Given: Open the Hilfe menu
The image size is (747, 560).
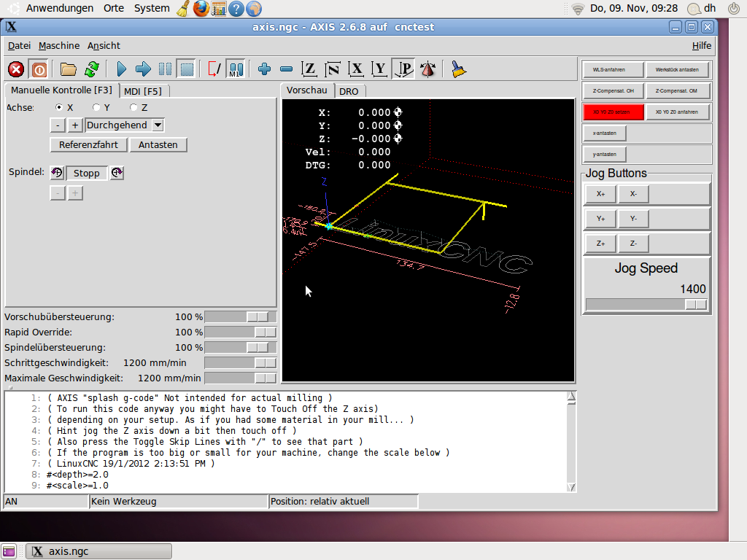Looking at the screenshot, I should tap(701, 46).
